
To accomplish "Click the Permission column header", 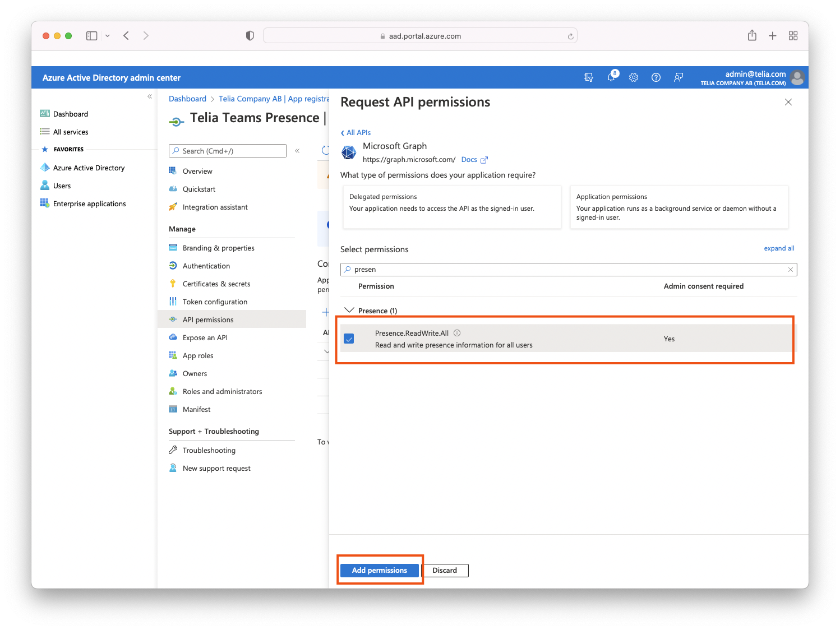I will (x=376, y=286).
